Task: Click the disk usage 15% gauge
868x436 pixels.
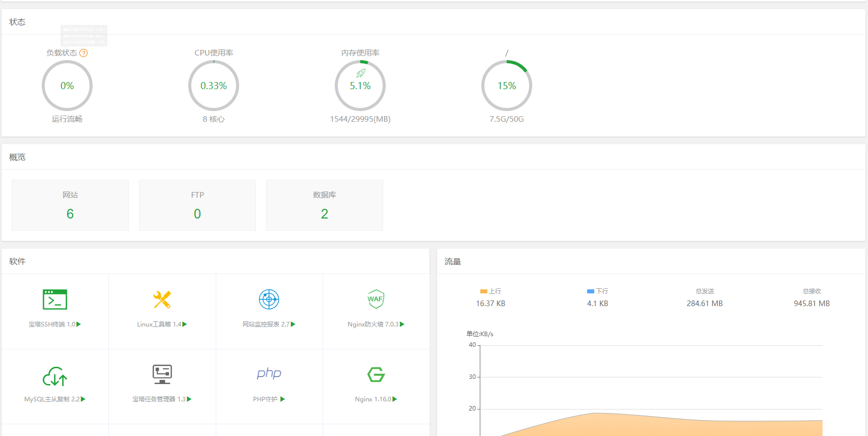Action: [x=507, y=86]
